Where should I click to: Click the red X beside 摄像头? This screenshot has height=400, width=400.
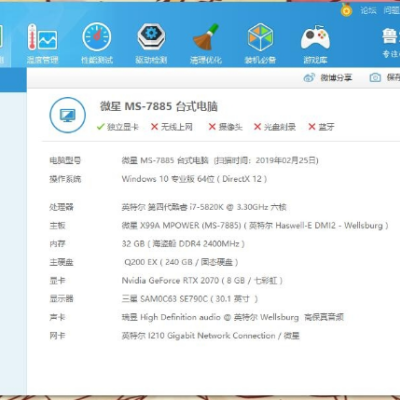pyautogui.click(x=212, y=127)
